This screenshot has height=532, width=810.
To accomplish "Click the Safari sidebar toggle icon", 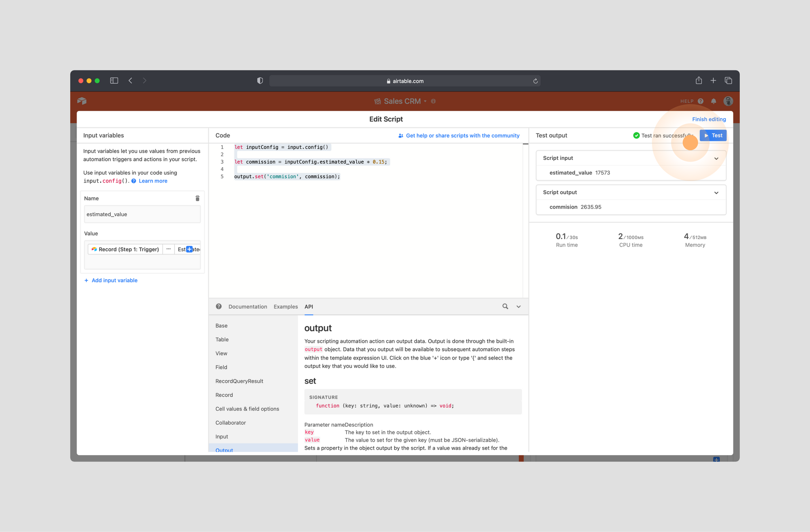I will 114,81.
